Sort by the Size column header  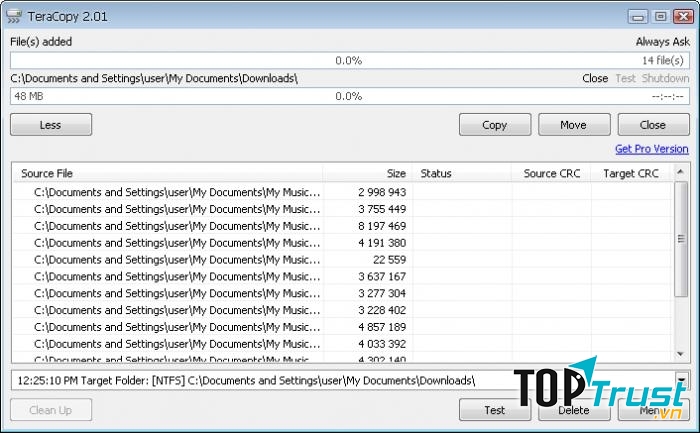367,173
